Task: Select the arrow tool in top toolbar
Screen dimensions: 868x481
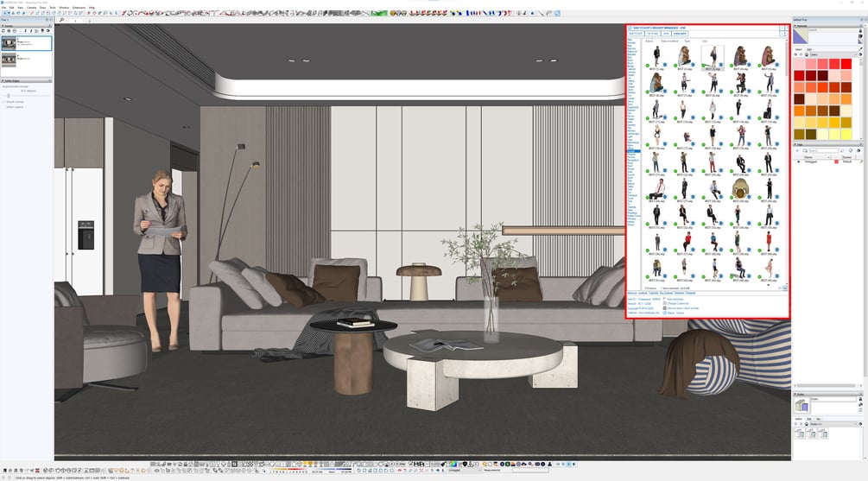Action: (x=5, y=13)
